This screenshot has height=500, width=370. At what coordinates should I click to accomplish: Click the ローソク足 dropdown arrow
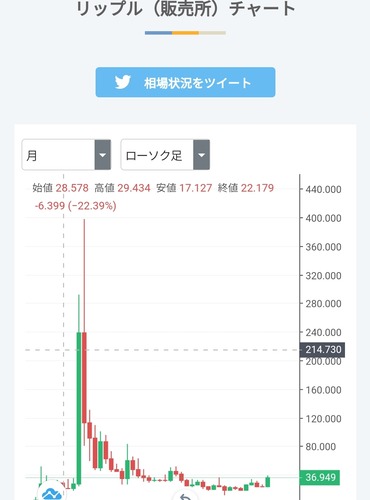click(x=201, y=155)
